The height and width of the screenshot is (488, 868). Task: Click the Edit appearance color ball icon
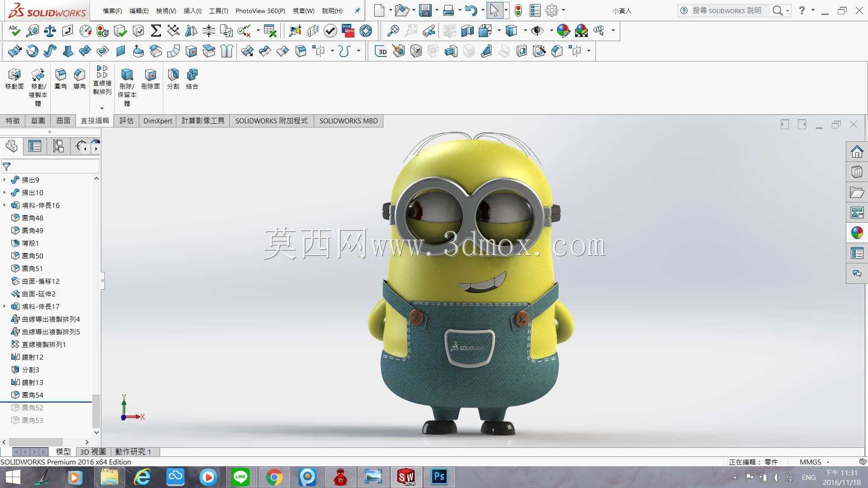(563, 31)
